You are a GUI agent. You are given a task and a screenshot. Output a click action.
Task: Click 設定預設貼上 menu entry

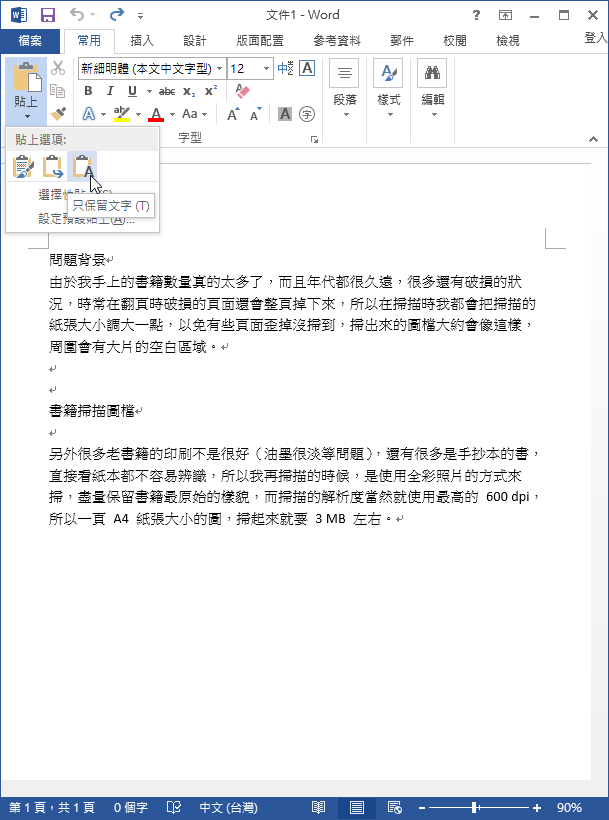click(x=83, y=219)
